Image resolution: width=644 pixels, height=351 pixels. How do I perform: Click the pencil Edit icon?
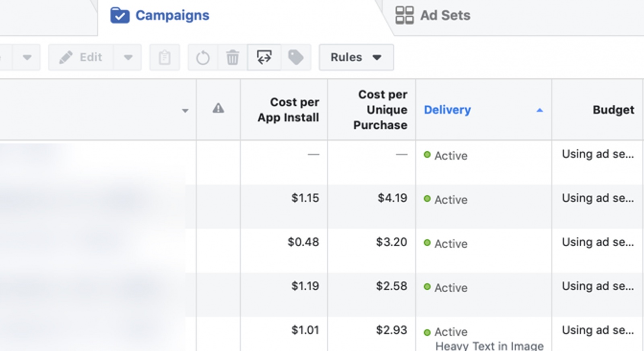click(x=66, y=58)
